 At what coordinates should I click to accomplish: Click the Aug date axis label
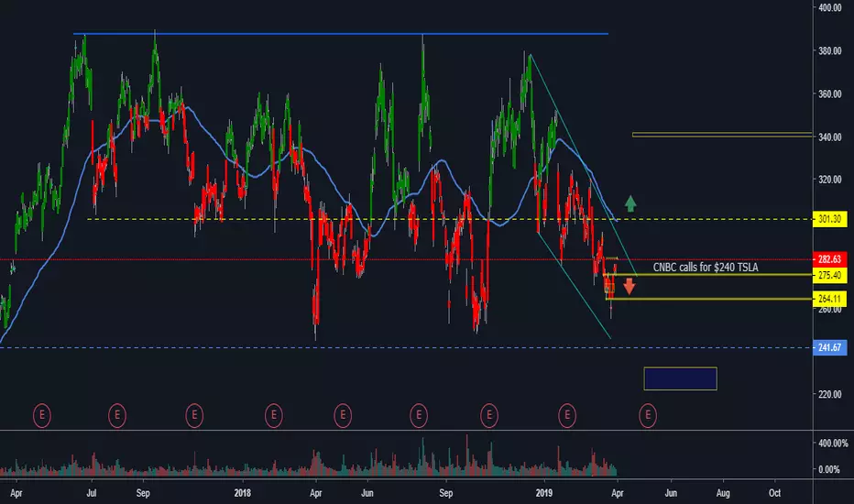click(x=723, y=493)
